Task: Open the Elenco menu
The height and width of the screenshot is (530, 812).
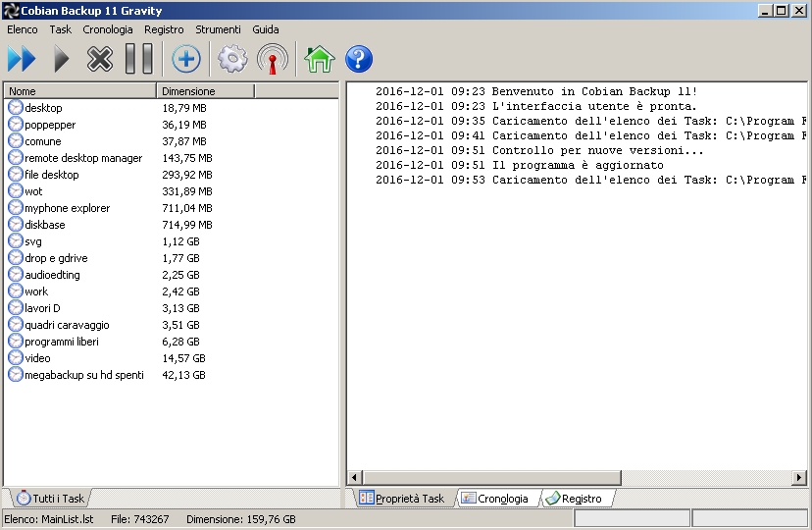Action: click(23, 29)
